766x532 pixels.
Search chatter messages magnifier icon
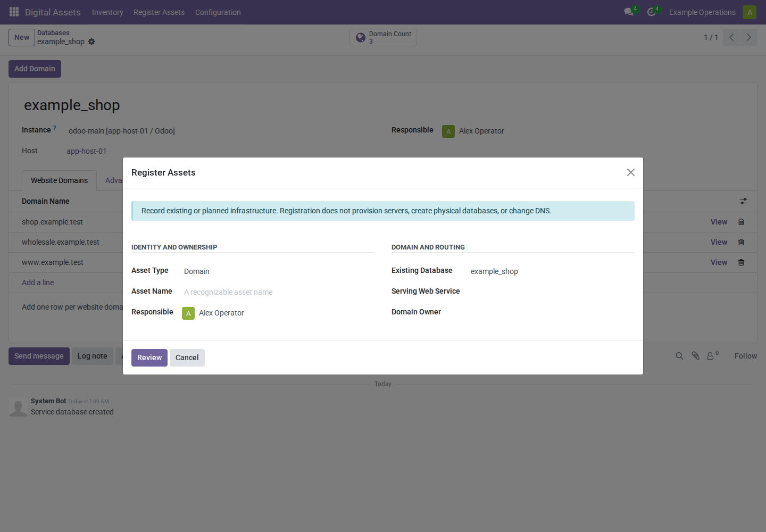click(679, 356)
